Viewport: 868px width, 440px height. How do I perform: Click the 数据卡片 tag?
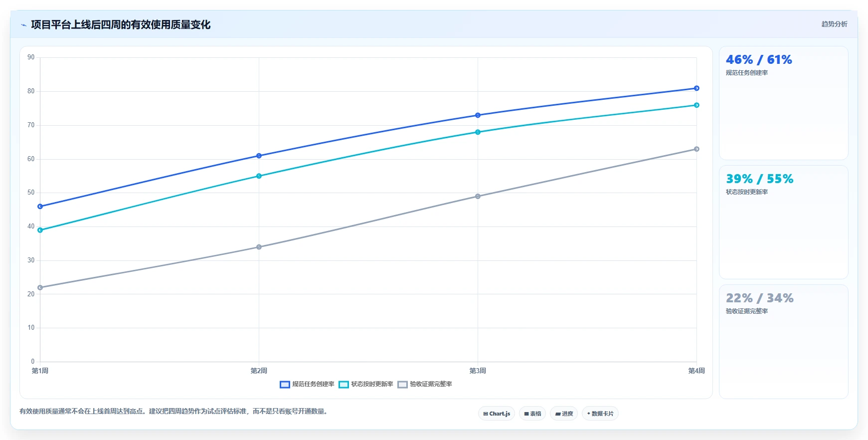(x=600, y=414)
